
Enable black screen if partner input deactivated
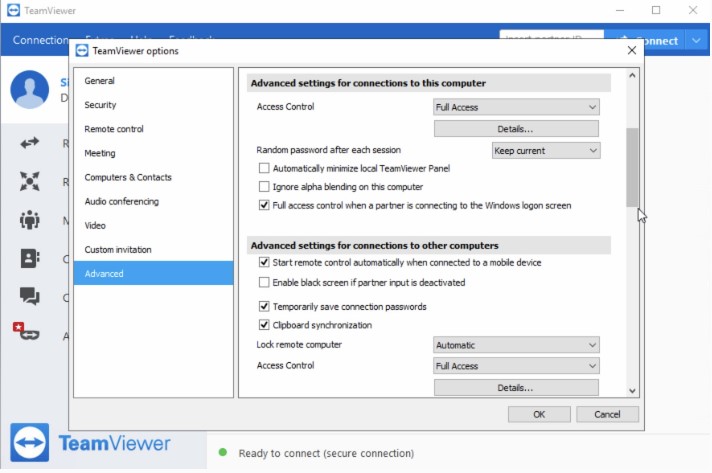(x=264, y=282)
